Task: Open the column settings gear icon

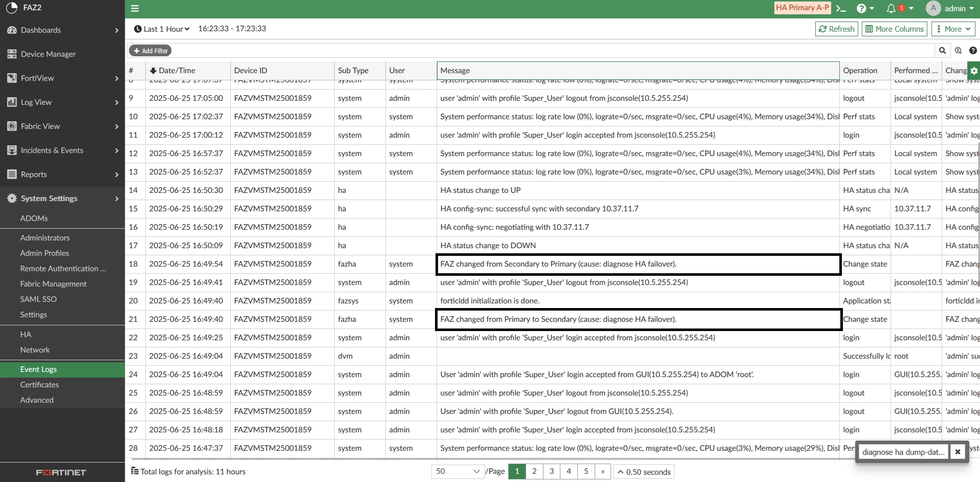Action: [974, 71]
